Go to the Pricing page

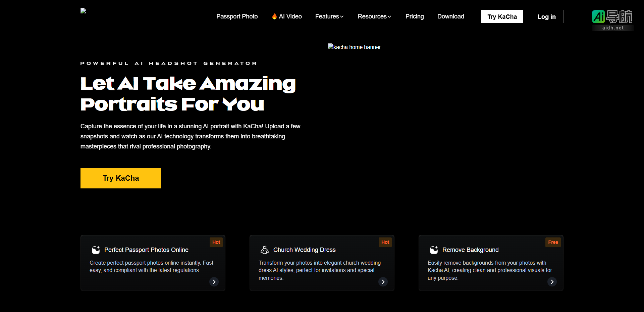click(x=415, y=16)
